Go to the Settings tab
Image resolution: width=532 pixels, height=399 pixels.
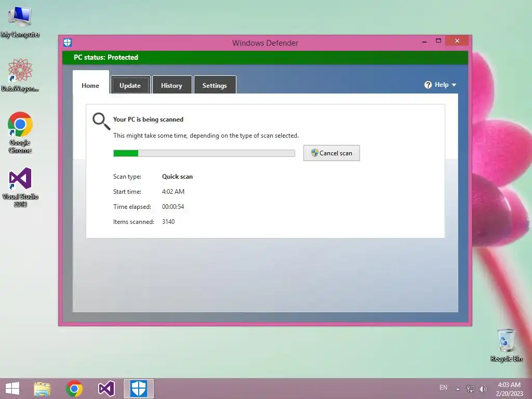pyautogui.click(x=215, y=85)
